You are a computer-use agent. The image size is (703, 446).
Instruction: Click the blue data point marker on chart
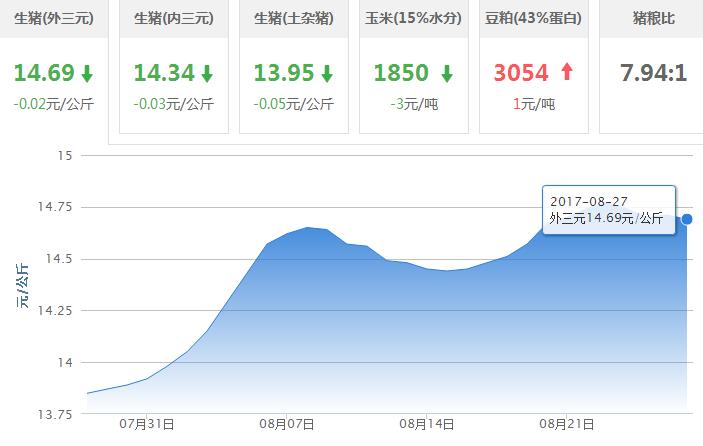click(x=687, y=219)
